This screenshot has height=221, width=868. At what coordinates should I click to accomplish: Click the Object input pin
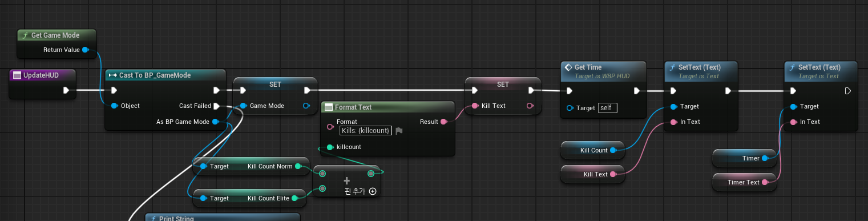pyautogui.click(x=114, y=106)
